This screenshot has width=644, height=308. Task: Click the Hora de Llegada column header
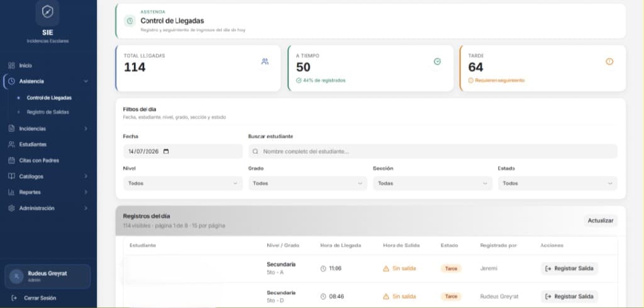click(x=340, y=245)
